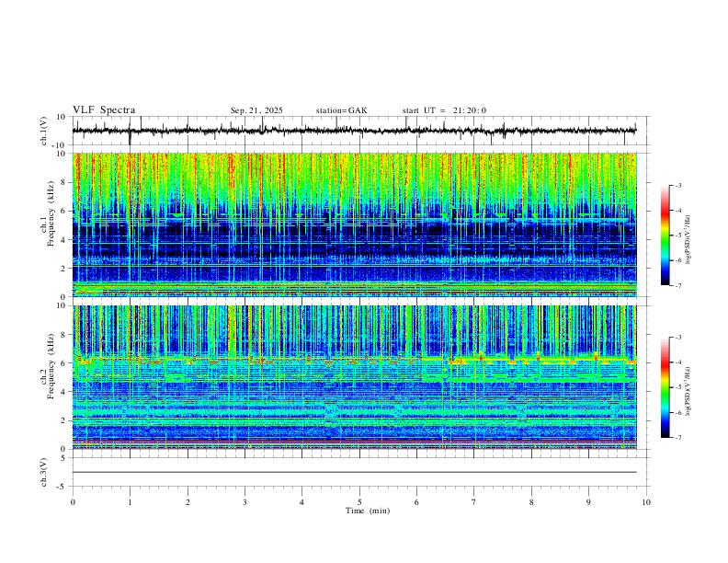Click the 'start UT = 21:20:0' label
The image size is (728, 563).
tap(444, 110)
